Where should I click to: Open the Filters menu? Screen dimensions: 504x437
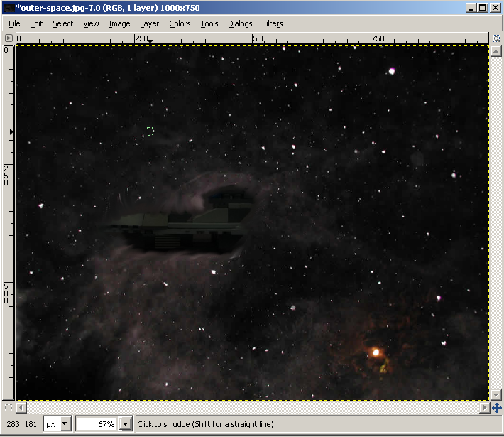[x=272, y=23]
